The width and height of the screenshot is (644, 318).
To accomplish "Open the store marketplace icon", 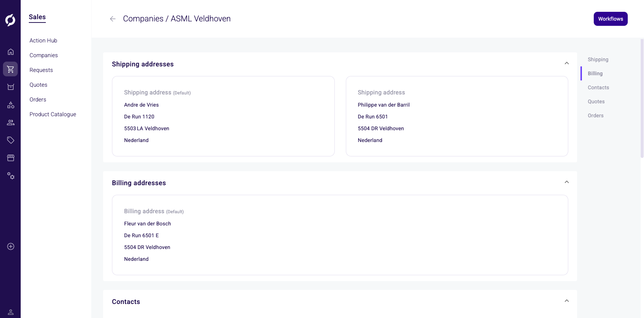I will [x=11, y=158].
